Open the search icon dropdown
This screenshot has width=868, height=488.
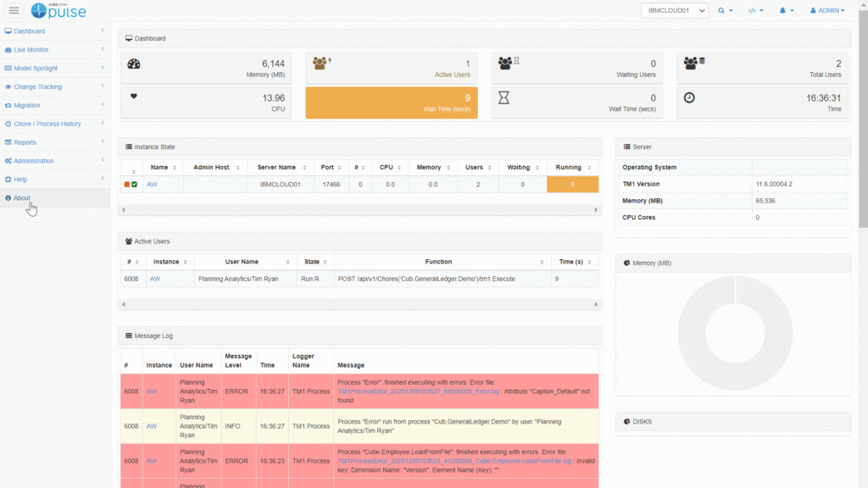726,10
